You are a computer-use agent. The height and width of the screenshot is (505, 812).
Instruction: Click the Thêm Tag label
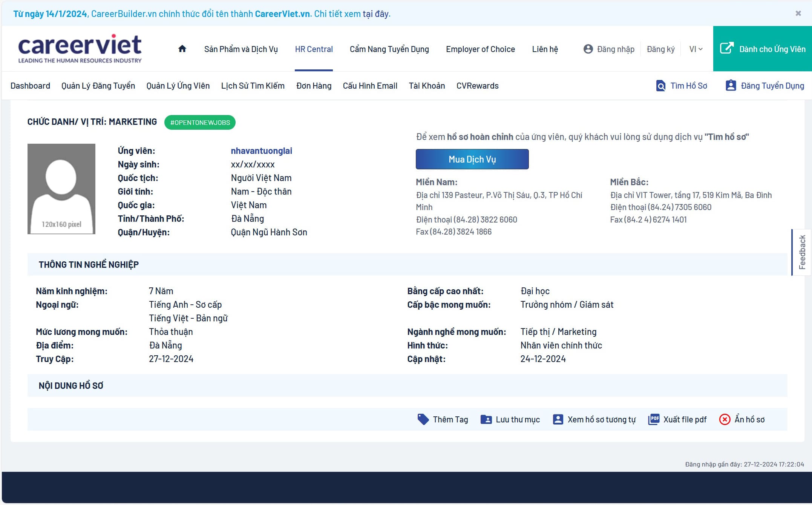point(450,419)
